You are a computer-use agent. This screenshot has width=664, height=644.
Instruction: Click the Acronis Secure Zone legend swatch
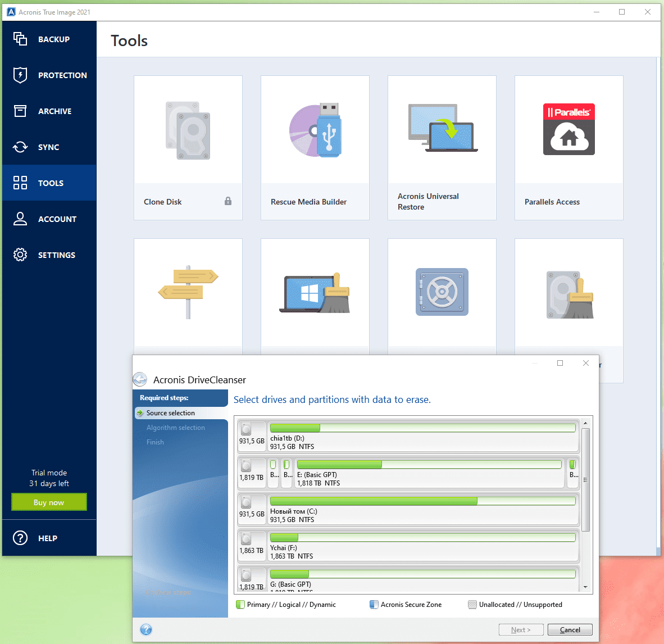tap(374, 605)
